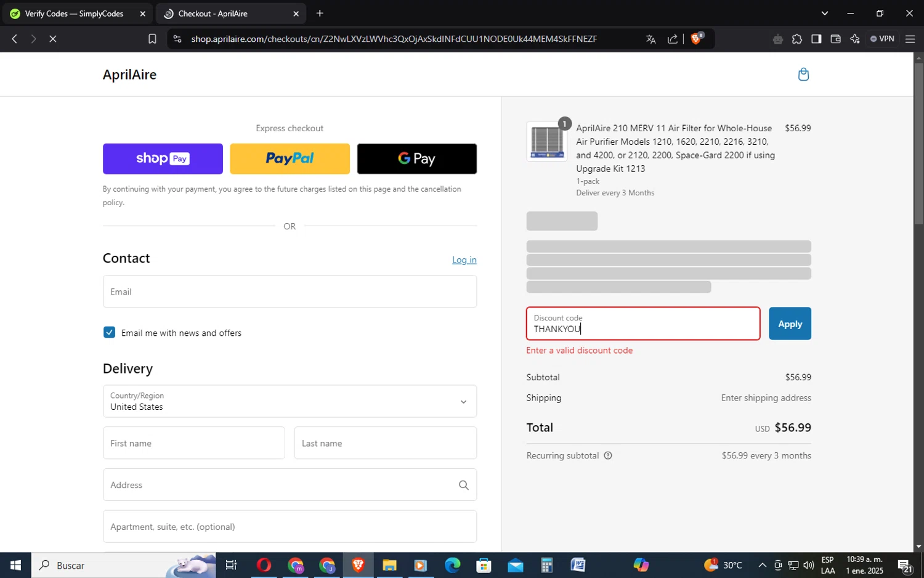
Task: Select the Checkout - AprilAire tab
Action: click(x=230, y=14)
